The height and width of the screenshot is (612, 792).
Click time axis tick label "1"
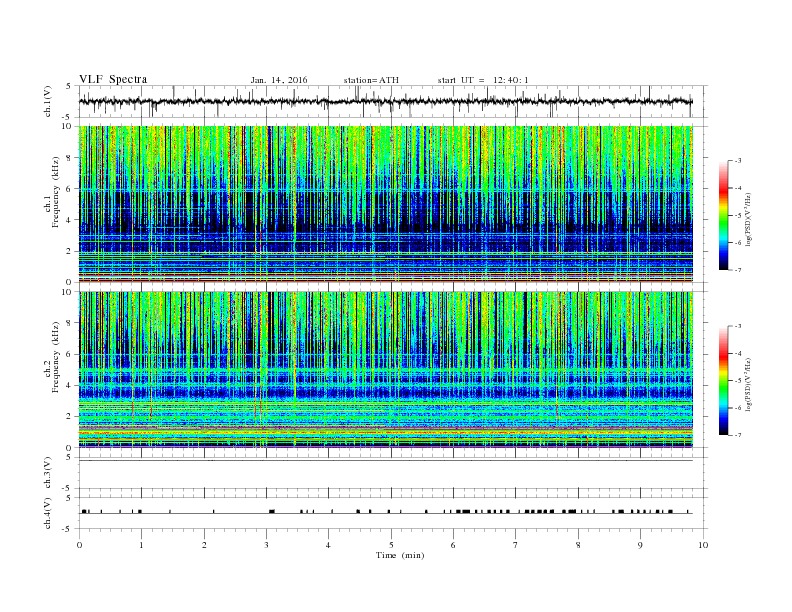point(141,545)
